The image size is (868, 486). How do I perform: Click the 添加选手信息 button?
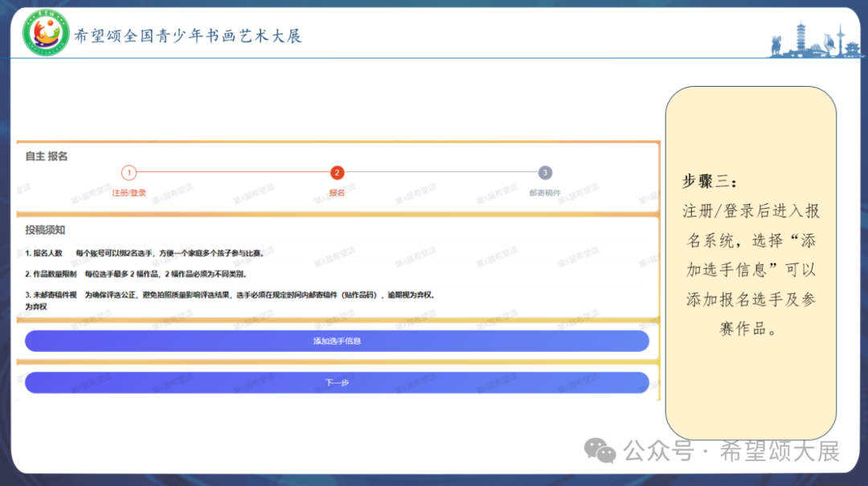(337, 341)
